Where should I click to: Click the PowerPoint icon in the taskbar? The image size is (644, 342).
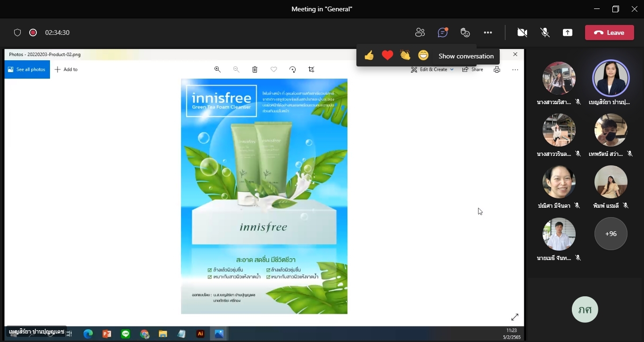pos(107,334)
